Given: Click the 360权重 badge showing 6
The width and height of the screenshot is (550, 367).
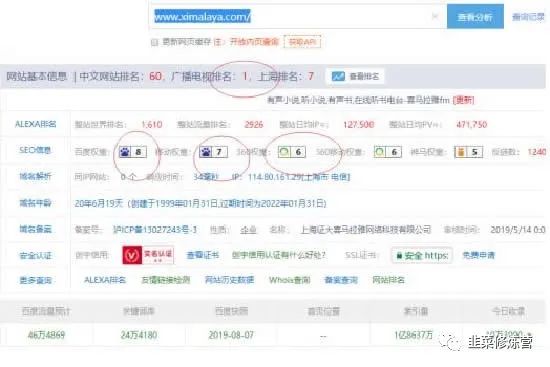Looking at the screenshot, I should point(291,152).
